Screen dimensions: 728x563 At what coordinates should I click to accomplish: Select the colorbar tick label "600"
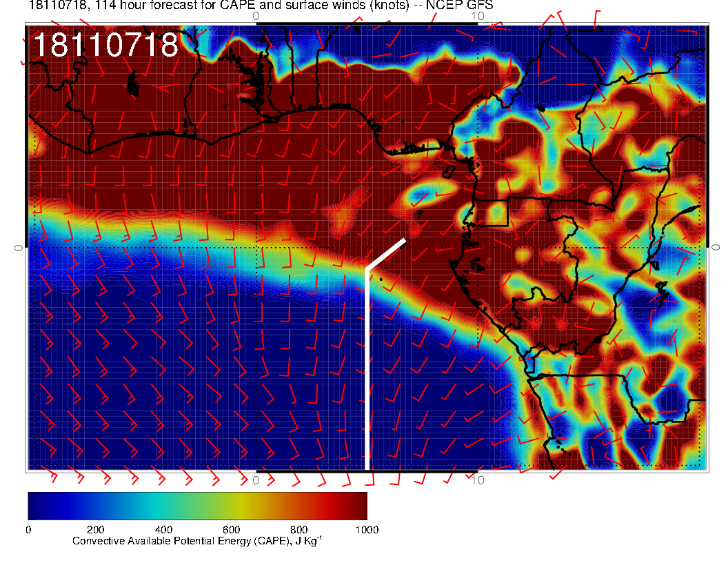231,530
